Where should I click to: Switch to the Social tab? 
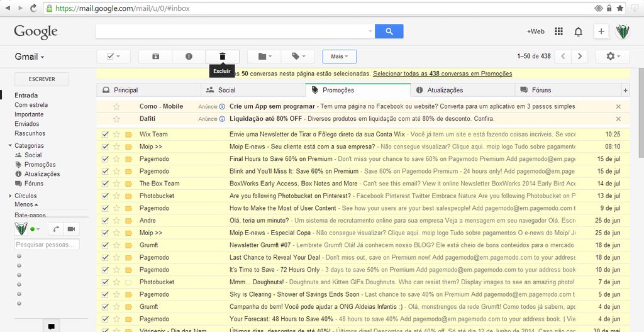[253, 90]
